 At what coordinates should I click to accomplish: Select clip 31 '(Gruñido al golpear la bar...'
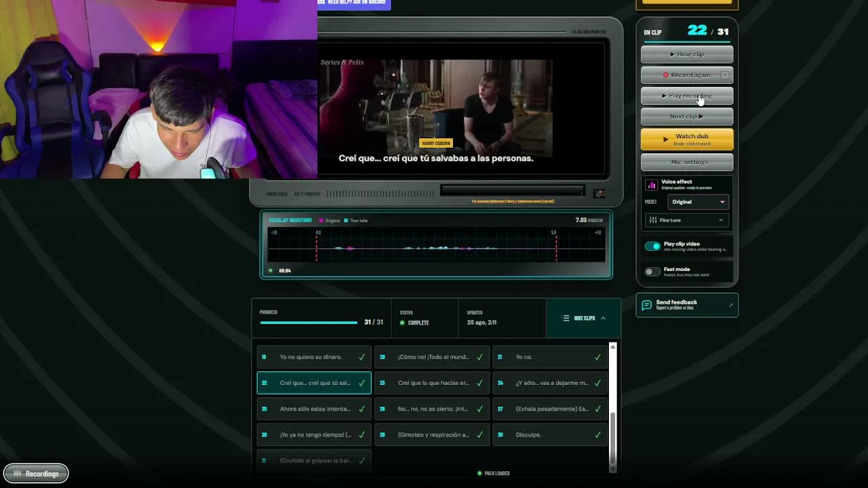314,460
